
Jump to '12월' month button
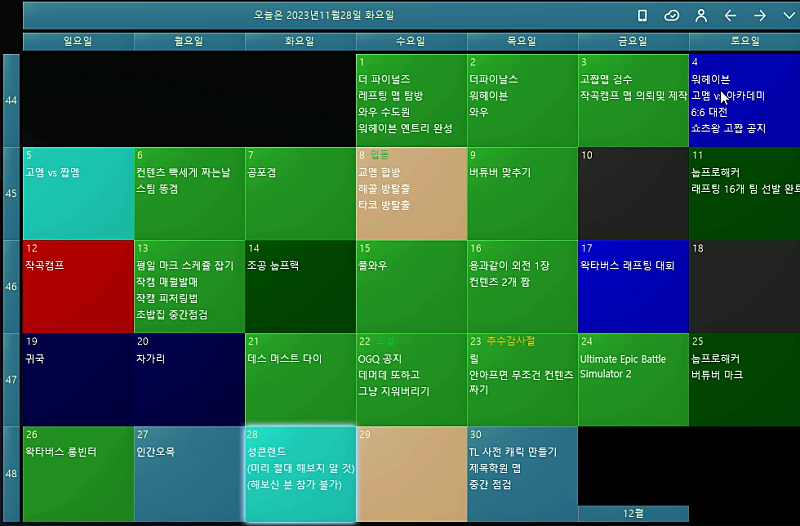(633, 513)
